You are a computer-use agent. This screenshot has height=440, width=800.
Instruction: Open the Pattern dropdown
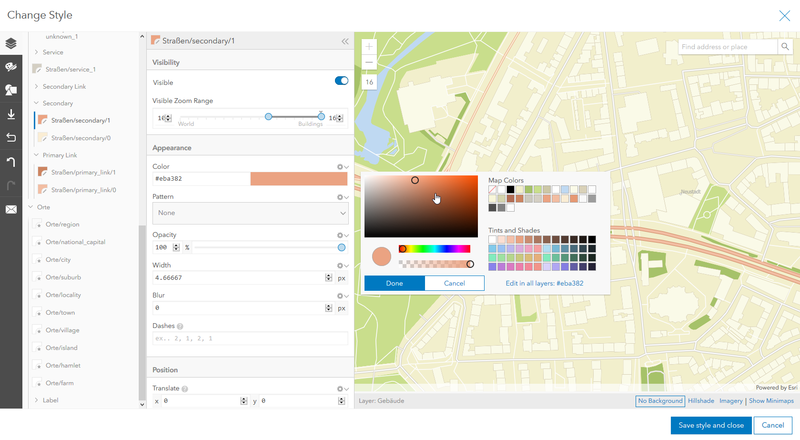(249, 213)
